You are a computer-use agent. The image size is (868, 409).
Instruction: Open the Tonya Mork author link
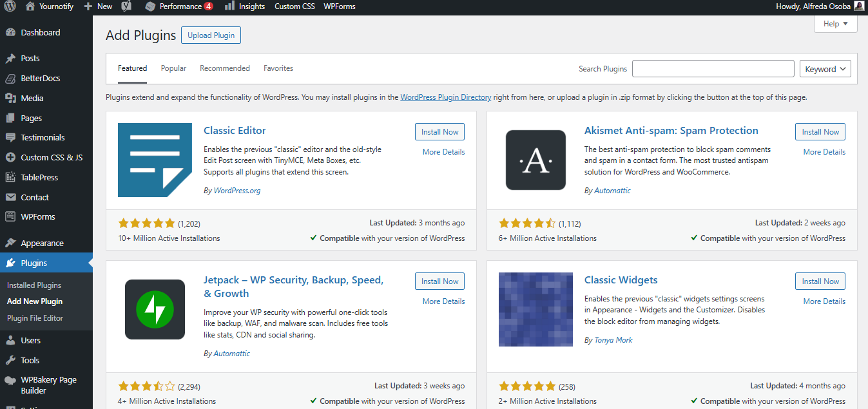[x=613, y=340]
